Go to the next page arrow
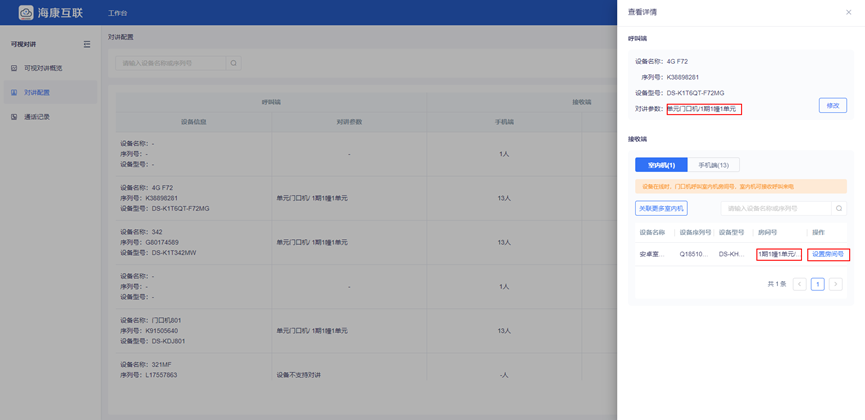Image resolution: width=865 pixels, height=420 pixels. [835, 285]
